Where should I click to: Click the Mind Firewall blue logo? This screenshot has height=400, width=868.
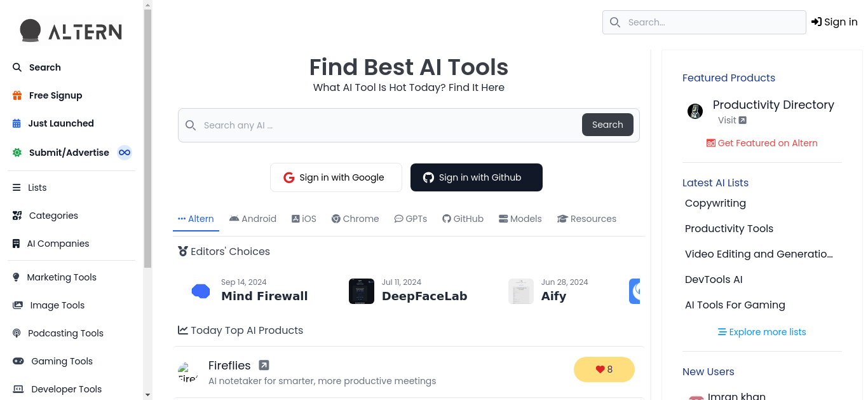(x=201, y=291)
